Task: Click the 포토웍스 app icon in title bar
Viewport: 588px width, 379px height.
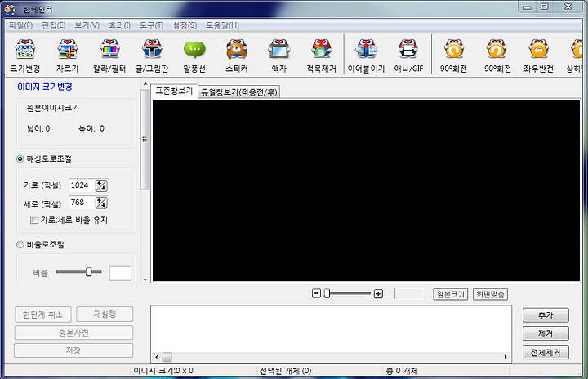Action: tap(10, 9)
